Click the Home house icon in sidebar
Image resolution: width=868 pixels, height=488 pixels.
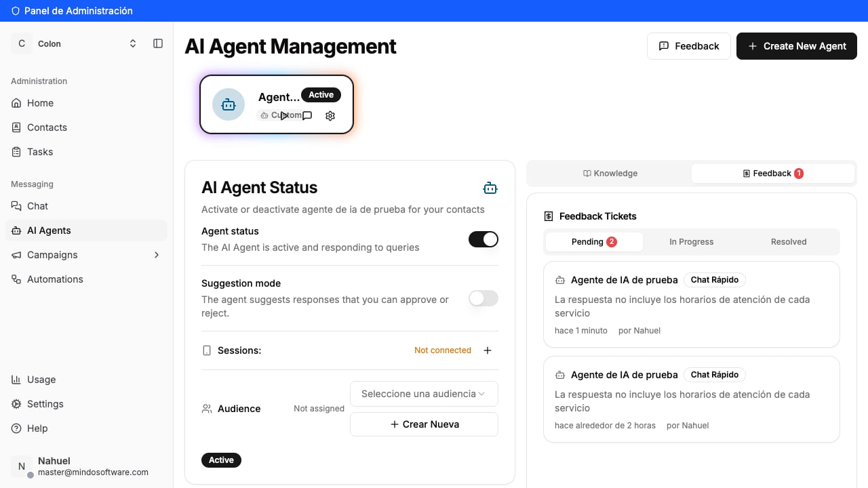[16, 103]
